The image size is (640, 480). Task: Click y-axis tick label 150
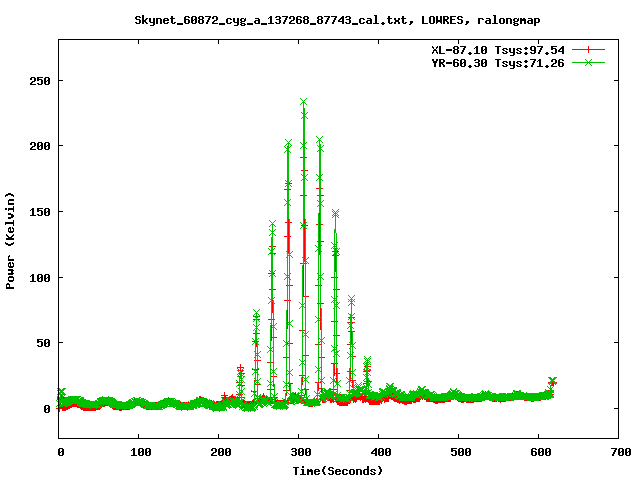(x=40, y=212)
